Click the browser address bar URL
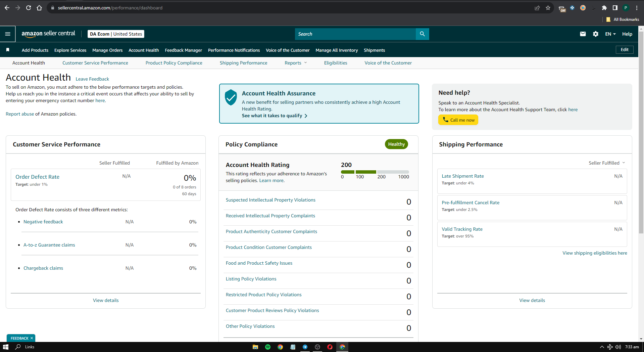The height and width of the screenshot is (352, 644). 110,8
